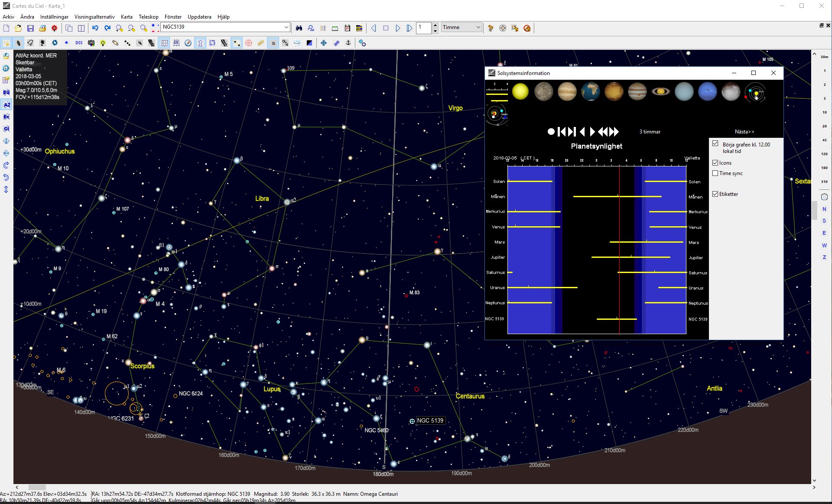832x504 pixels.
Task: Enable the Time sync checkbox
Action: coord(715,173)
